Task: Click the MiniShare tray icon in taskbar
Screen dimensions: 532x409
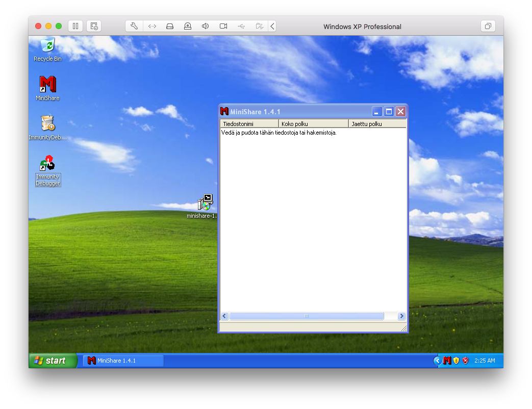Action: (447, 361)
